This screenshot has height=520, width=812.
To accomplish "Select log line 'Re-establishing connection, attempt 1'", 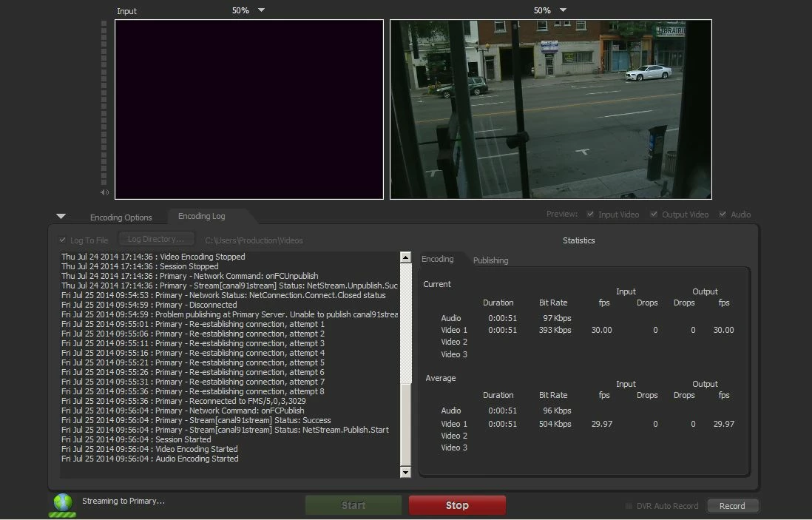I will click(193, 324).
